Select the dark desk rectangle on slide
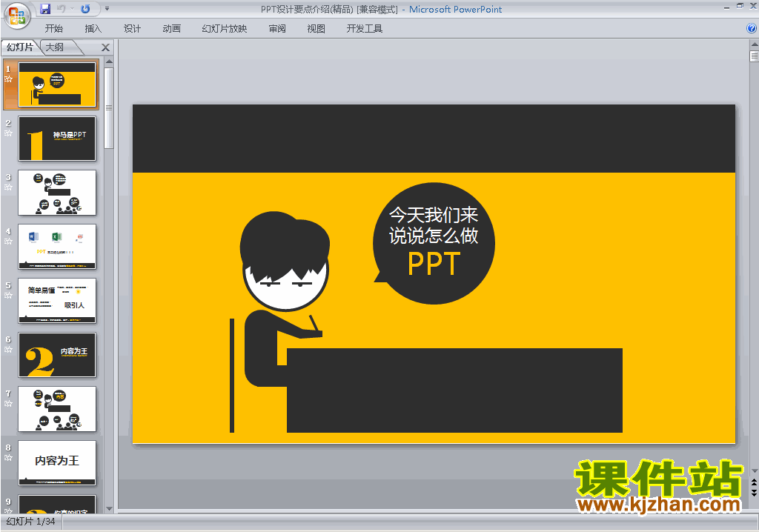The width and height of the screenshot is (759, 532). [454, 390]
